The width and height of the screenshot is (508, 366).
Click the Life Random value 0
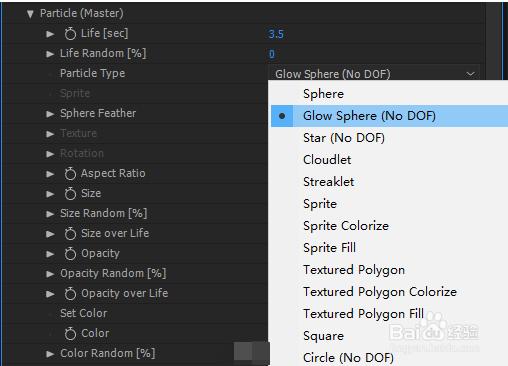tap(272, 54)
